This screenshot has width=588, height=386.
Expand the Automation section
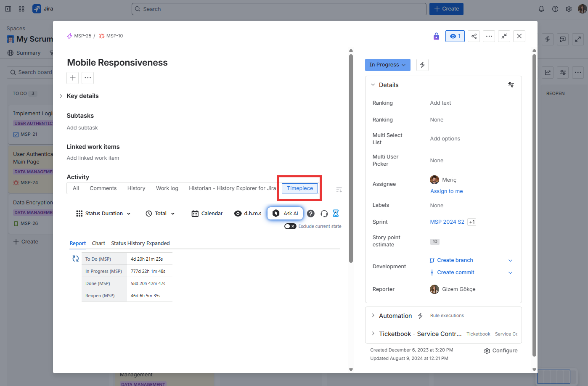click(x=373, y=315)
